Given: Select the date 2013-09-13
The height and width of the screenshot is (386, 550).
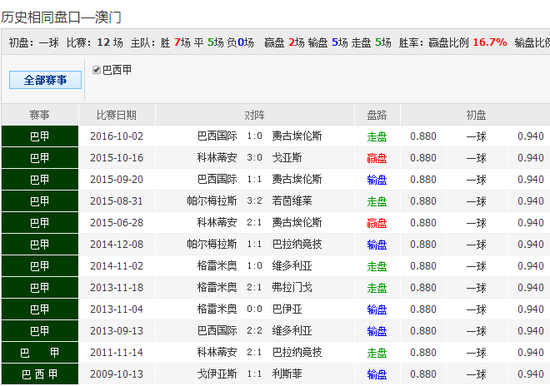Looking at the screenshot, I should (x=116, y=331).
